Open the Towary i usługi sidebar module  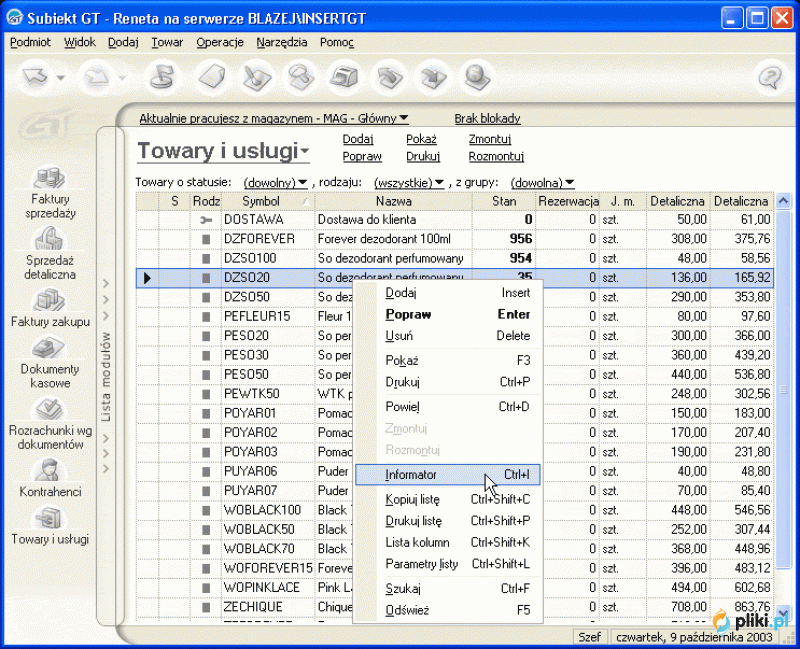click(50, 525)
